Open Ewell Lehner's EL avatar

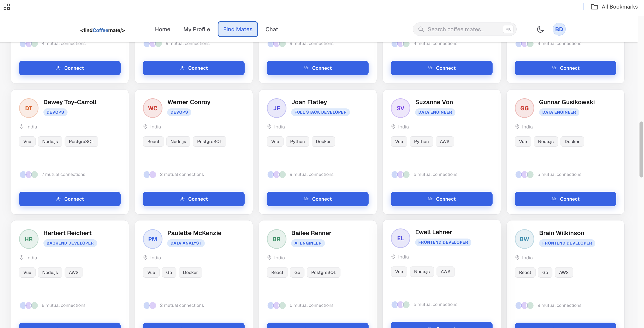[x=401, y=238]
